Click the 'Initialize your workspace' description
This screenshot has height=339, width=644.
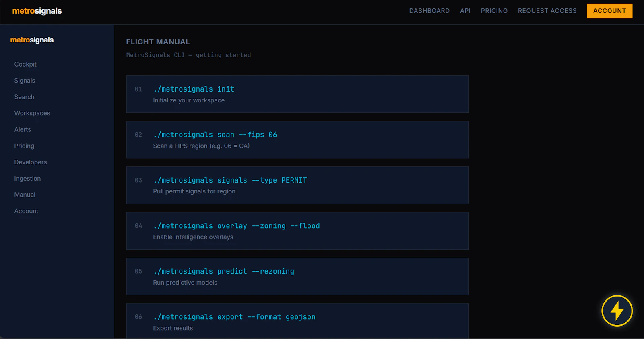point(189,100)
